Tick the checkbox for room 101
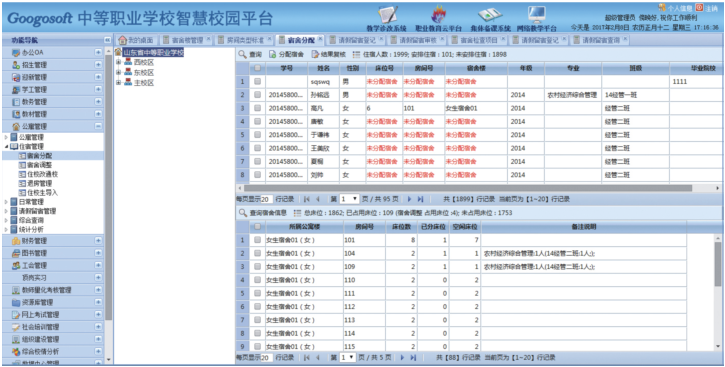The image size is (725, 367). pos(258,240)
